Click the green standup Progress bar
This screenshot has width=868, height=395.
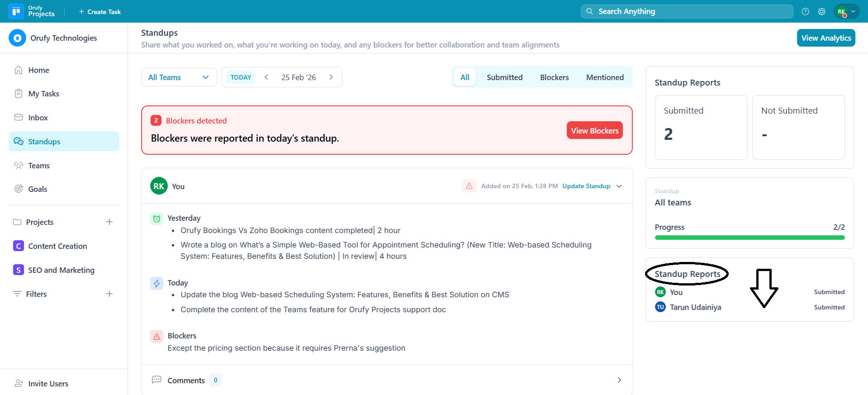[749, 238]
